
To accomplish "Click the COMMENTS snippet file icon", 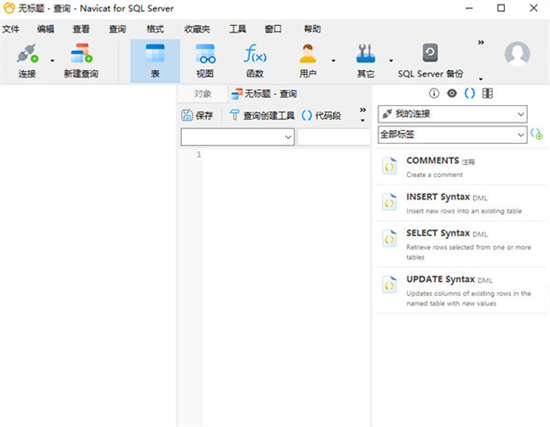I will click(x=389, y=166).
